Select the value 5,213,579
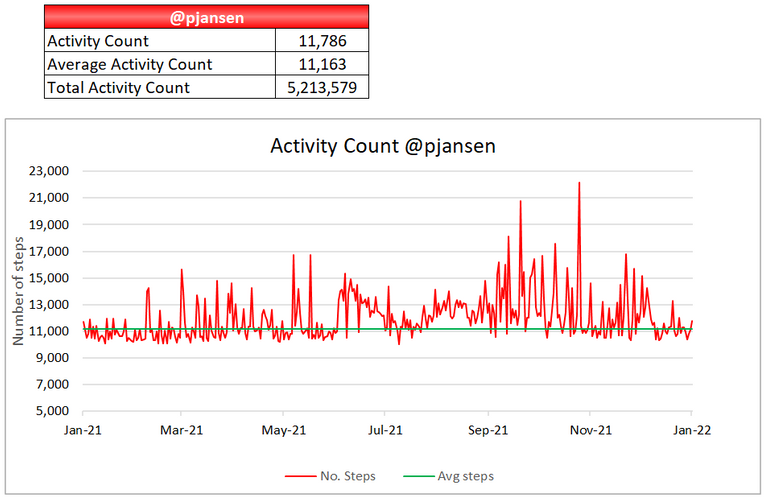 pyautogui.click(x=322, y=88)
